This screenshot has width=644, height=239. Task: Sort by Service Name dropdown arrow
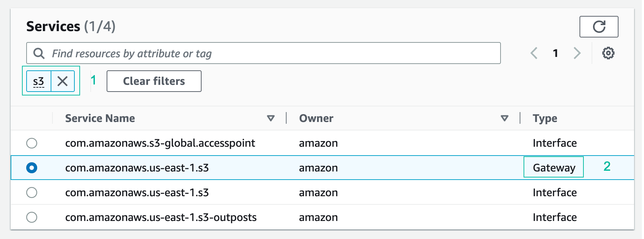pyautogui.click(x=271, y=118)
